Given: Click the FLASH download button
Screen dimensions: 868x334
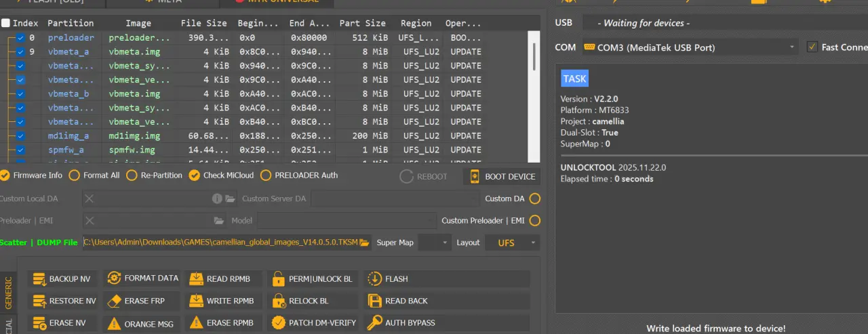Looking at the screenshot, I should point(447,278).
